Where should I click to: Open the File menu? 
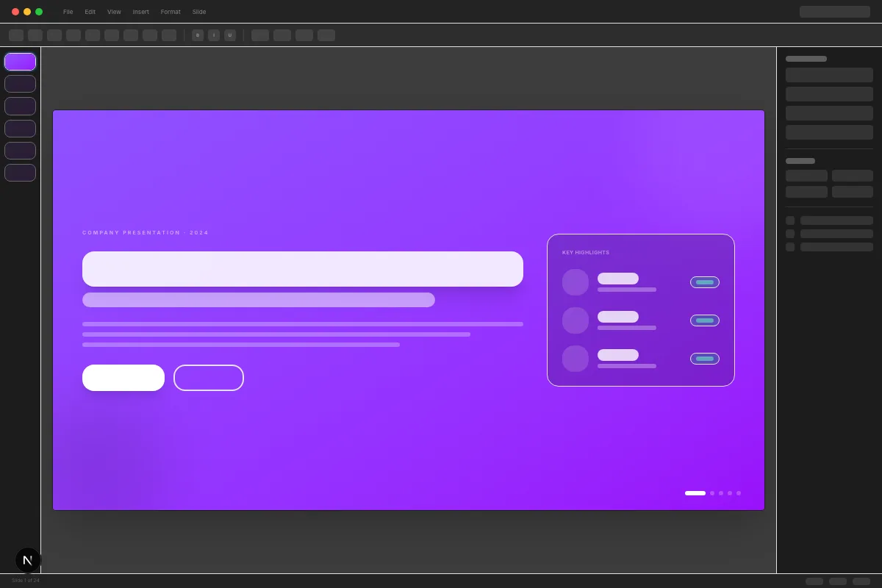pyautogui.click(x=68, y=12)
